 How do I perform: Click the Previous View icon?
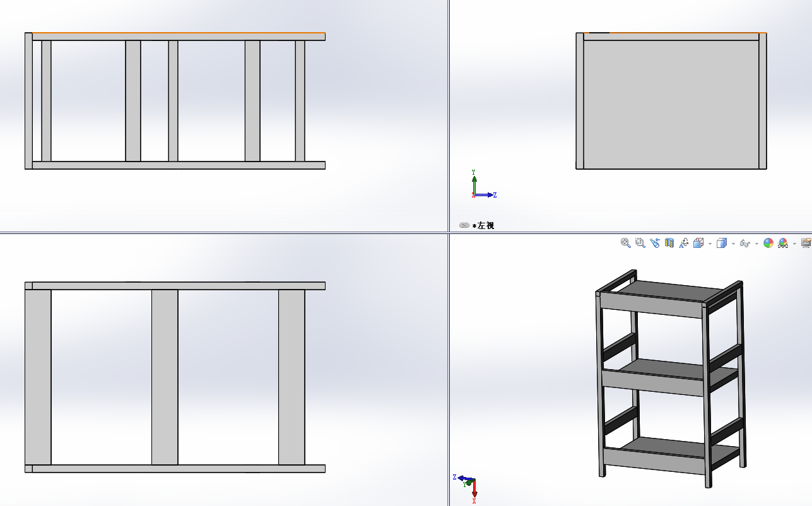(x=655, y=243)
